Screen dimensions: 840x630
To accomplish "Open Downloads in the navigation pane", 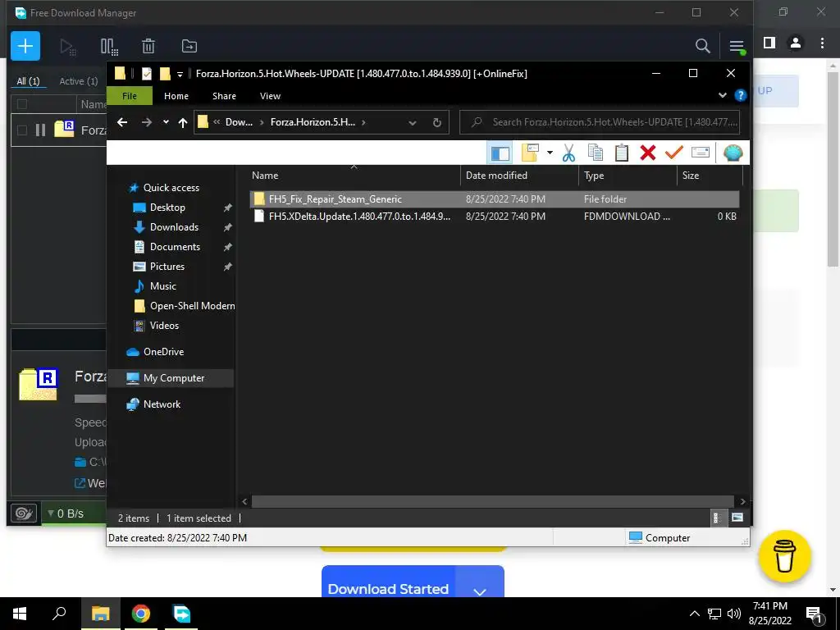I will (x=174, y=227).
